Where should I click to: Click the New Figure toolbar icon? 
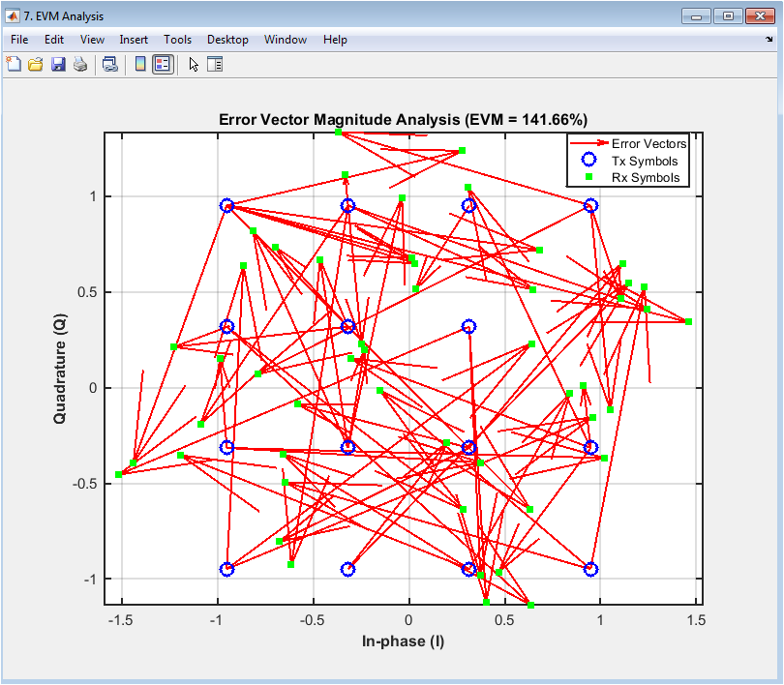point(14,65)
